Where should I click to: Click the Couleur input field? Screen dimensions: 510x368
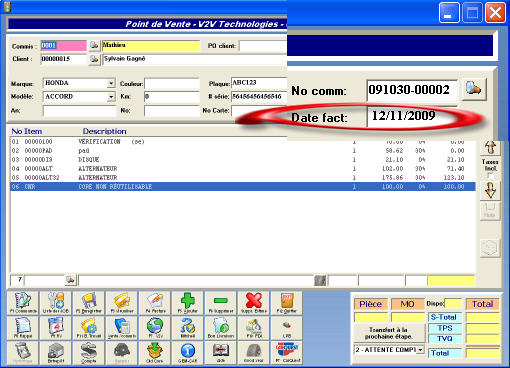pyautogui.click(x=172, y=83)
